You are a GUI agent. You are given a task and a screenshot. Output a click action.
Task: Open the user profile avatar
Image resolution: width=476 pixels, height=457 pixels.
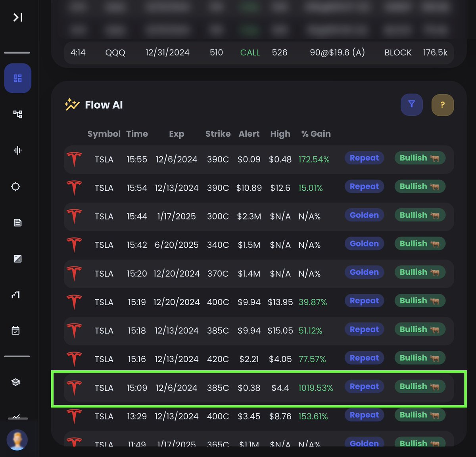click(17, 440)
